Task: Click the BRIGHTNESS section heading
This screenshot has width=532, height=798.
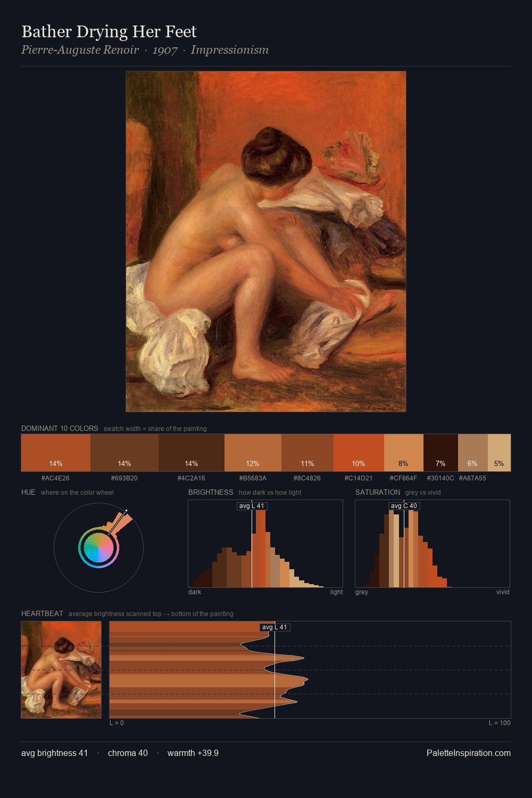Action: (x=211, y=492)
